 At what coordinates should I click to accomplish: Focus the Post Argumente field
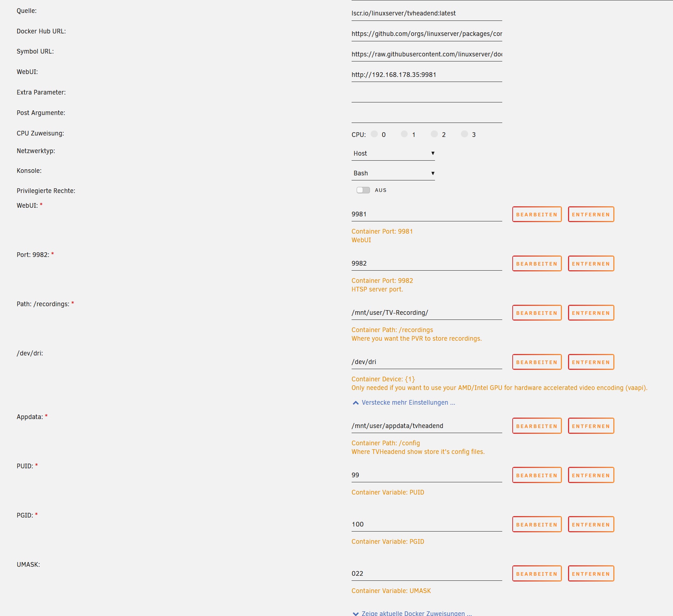[427, 116]
